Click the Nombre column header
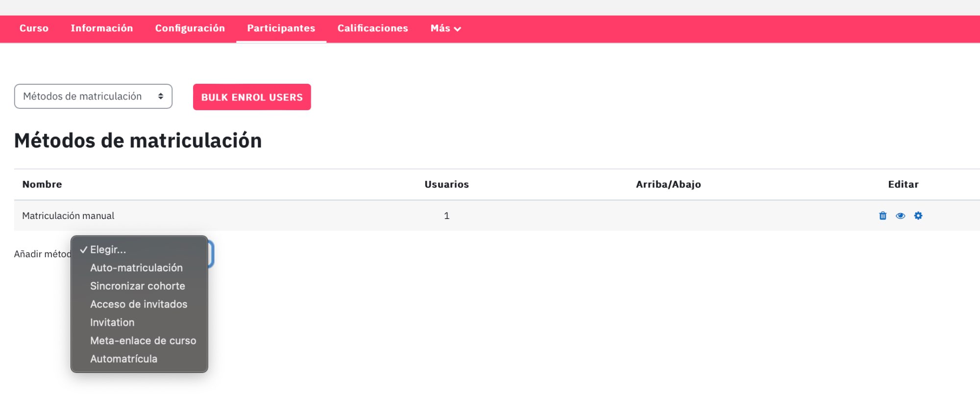This screenshot has height=413, width=980. (x=42, y=184)
